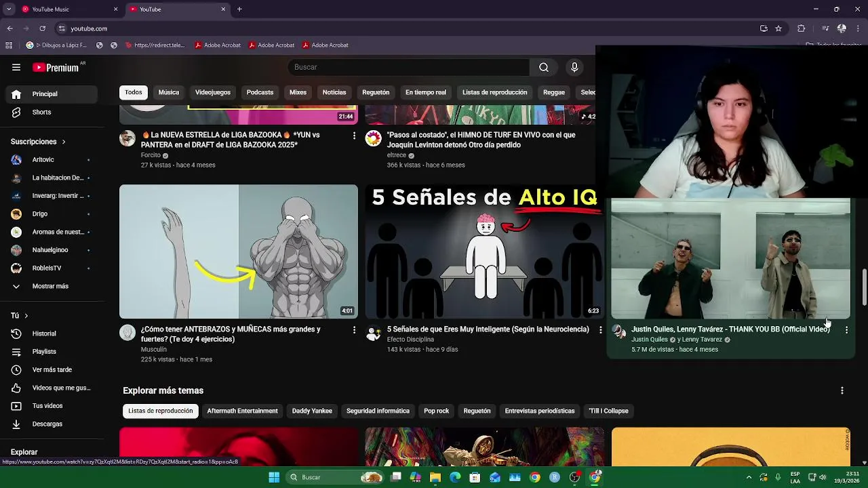Activate voice search microphone
Screen dimensions: 868x488
(574, 67)
